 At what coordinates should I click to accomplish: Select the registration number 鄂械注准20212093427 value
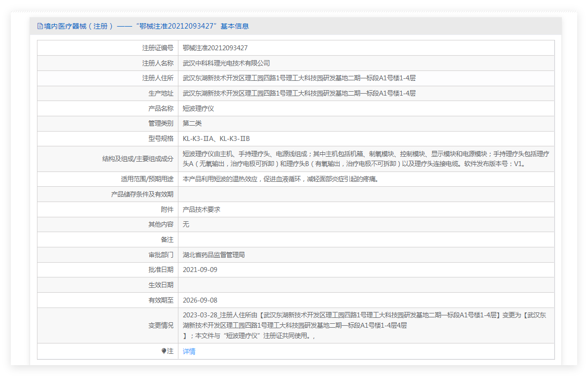215,48
